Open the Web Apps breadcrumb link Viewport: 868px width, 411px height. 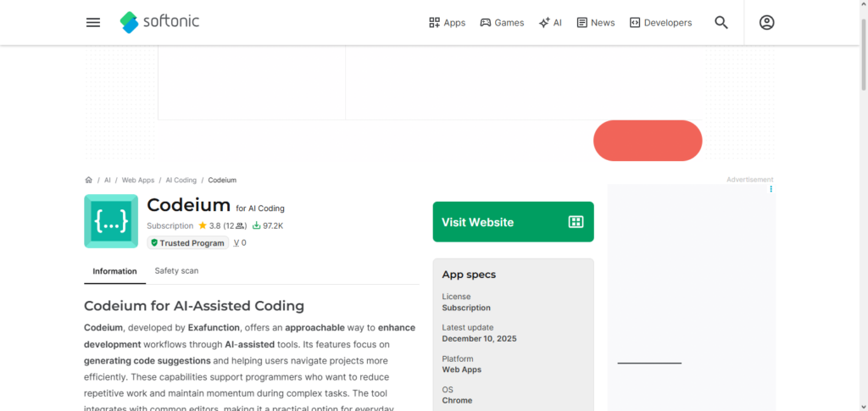click(138, 181)
